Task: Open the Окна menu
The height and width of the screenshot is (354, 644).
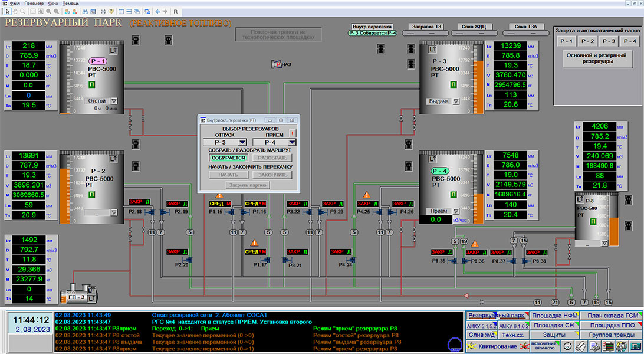Action: [x=53, y=4]
